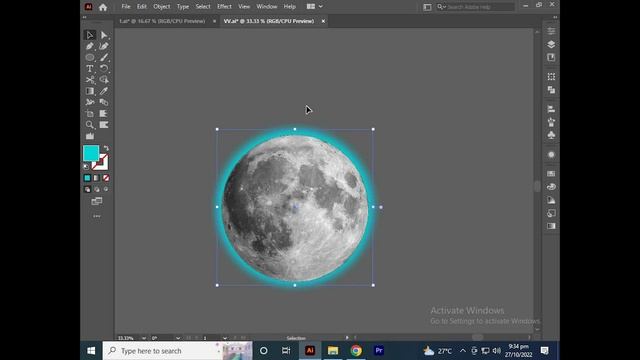Click the Windows search box
Viewport: 640px width, 360px height.
tap(178, 351)
